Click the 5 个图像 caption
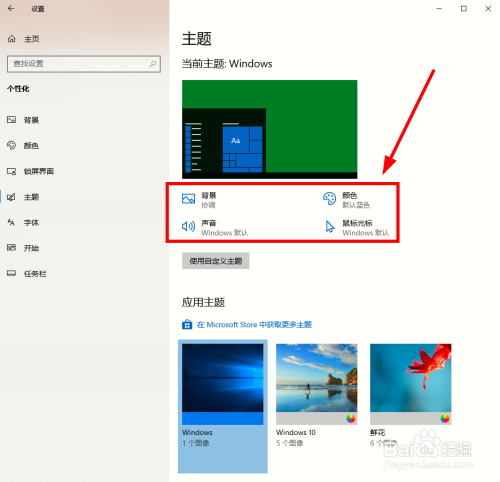 (290, 443)
